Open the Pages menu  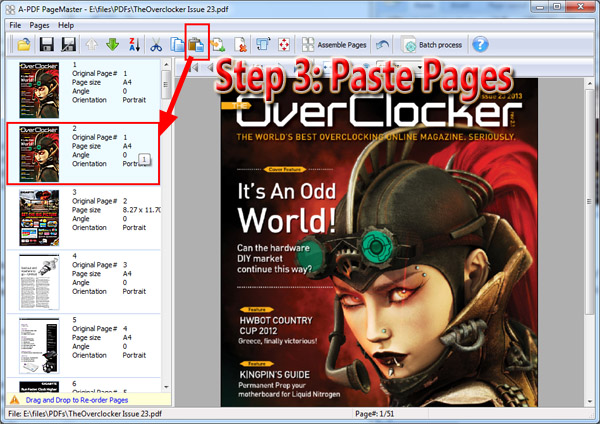39,25
